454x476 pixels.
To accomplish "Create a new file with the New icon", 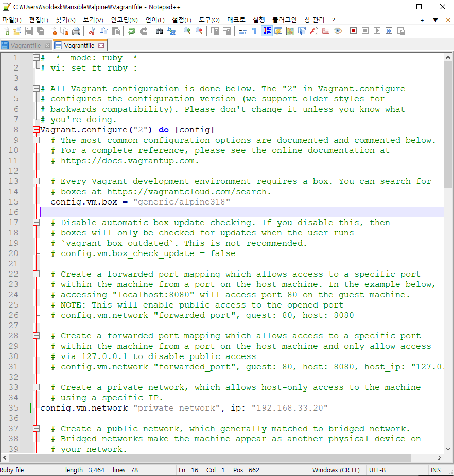I will click(x=6, y=31).
